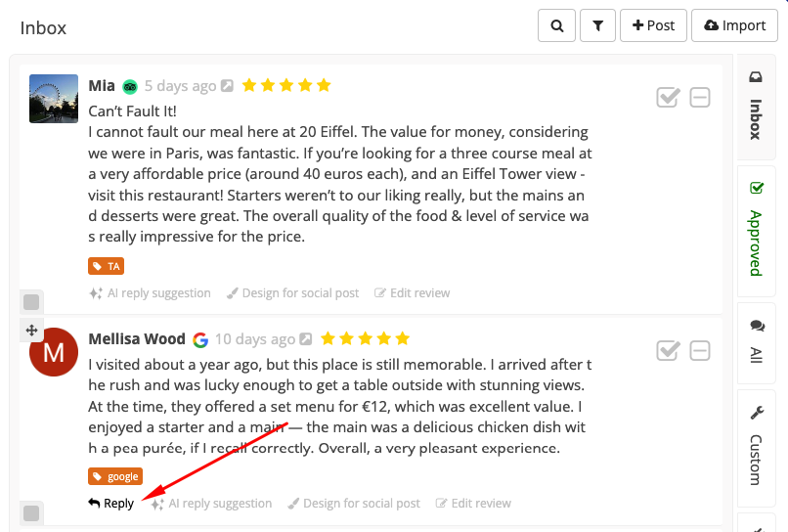This screenshot has height=532, width=788.
Task: Switch to the Approved tab
Action: pos(757,229)
